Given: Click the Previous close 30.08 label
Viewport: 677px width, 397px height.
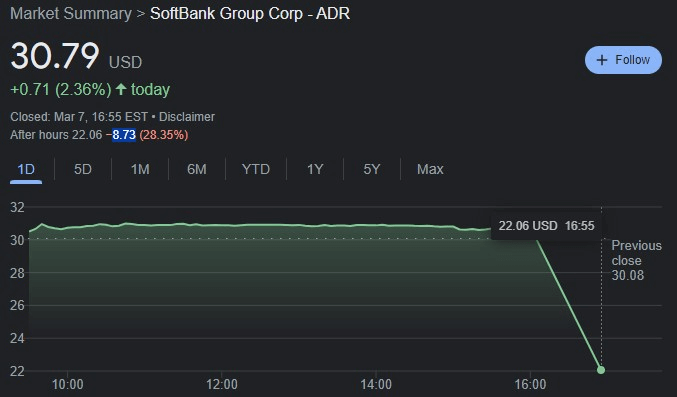Looking at the screenshot, I should point(636,260).
